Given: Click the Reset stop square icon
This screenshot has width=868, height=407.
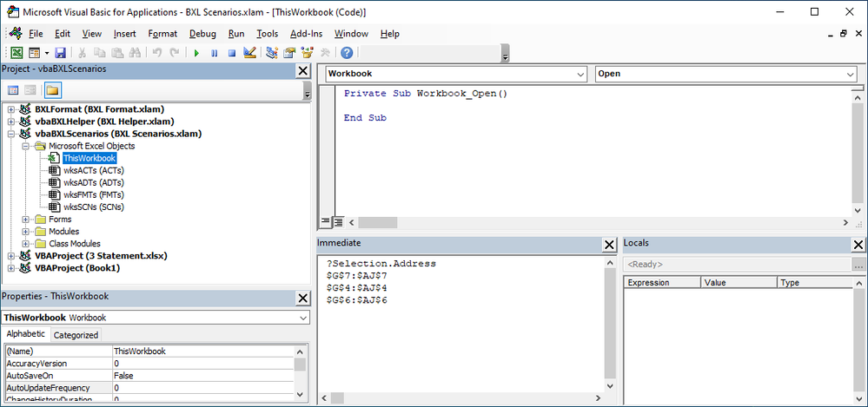Looking at the screenshot, I should (x=232, y=53).
